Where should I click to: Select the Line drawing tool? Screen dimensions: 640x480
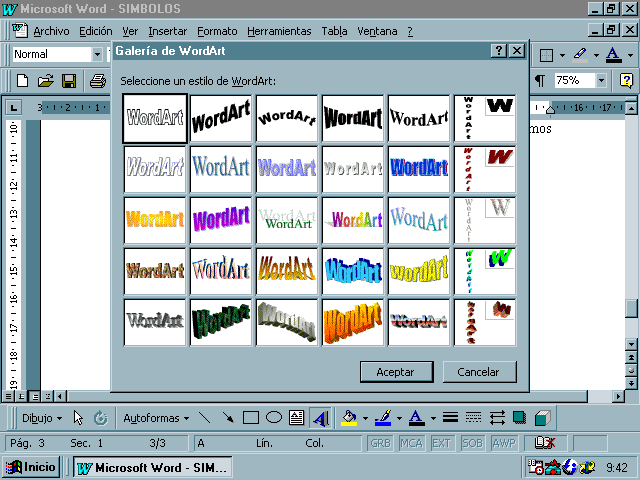coord(204,418)
